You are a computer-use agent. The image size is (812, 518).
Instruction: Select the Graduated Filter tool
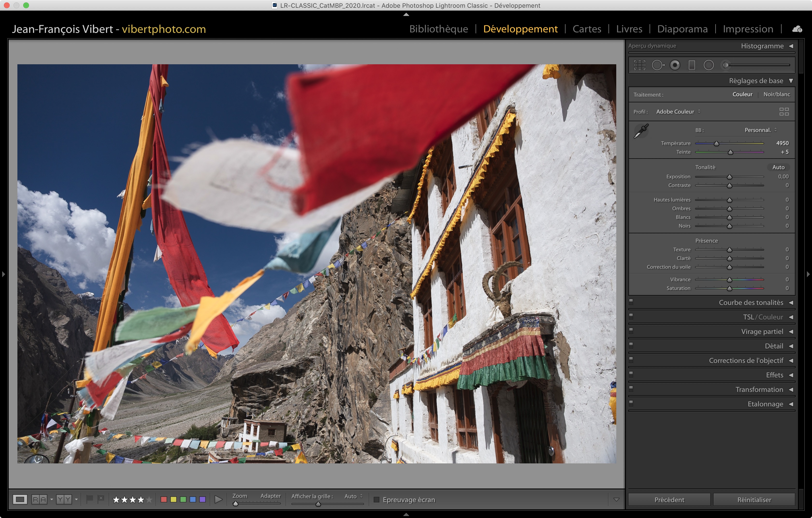[692, 65]
